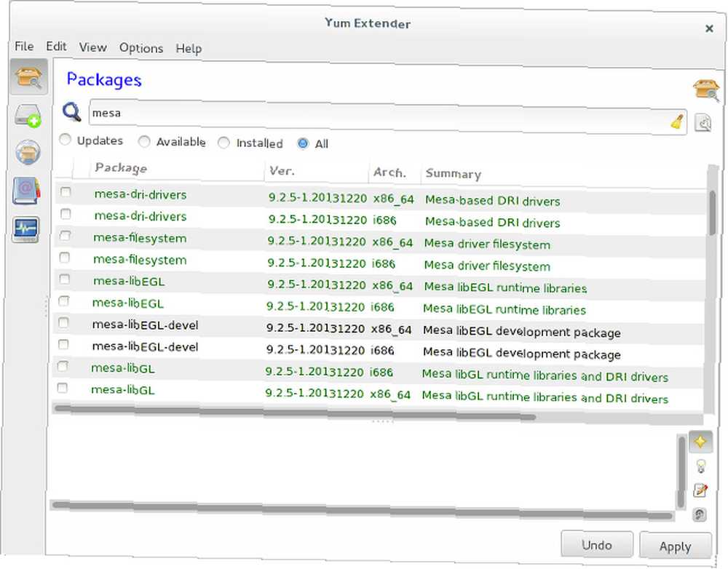Select the mesa-libEGL-devel name in the i686 row
The image size is (728, 569).
pyautogui.click(x=145, y=346)
